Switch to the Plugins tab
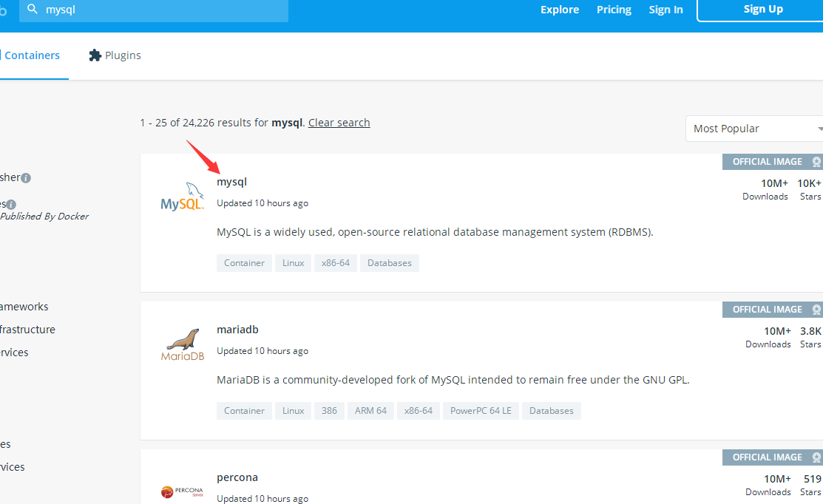The height and width of the screenshot is (504, 823). [115, 55]
